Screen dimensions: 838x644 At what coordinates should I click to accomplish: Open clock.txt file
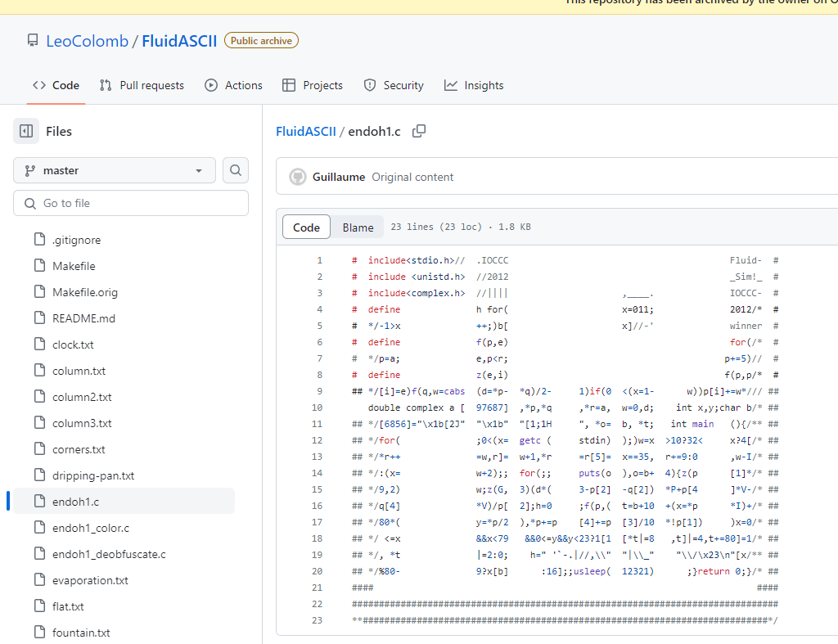73,345
